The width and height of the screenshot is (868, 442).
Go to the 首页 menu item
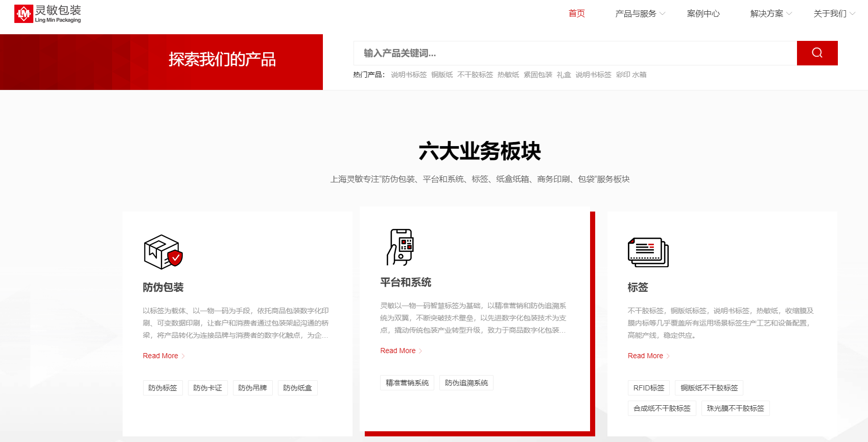576,14
